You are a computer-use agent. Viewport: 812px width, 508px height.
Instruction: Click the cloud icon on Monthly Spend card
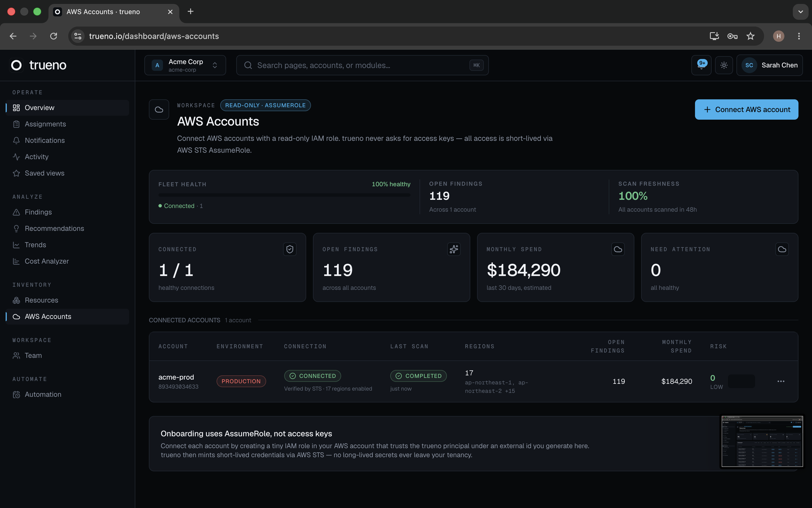tap(618, 249)
